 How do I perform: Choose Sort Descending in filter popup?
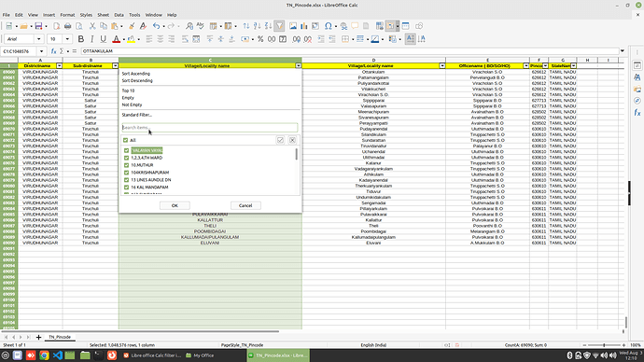pyautogui.click(x=137, y=81)
